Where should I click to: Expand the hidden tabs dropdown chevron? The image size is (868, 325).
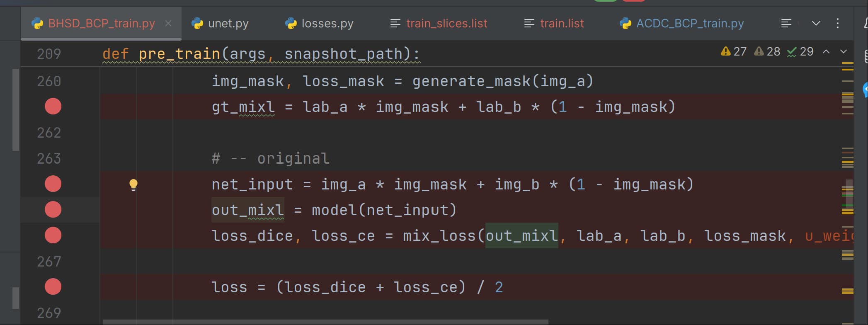(816, 23)
